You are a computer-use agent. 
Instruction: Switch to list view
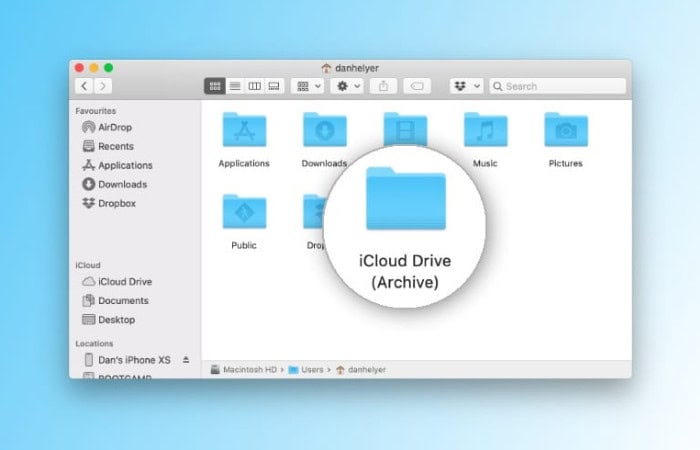pos(235,86)
